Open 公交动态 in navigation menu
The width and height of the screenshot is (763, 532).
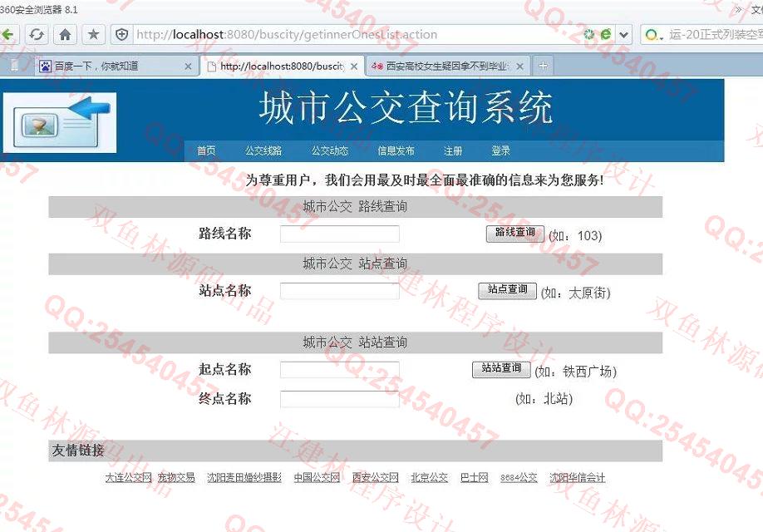coord(330,151)
